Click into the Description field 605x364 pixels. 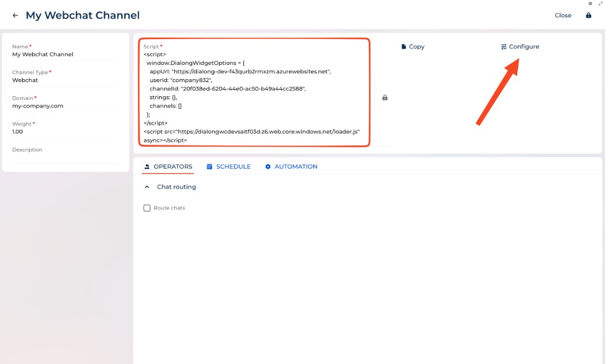65,157
